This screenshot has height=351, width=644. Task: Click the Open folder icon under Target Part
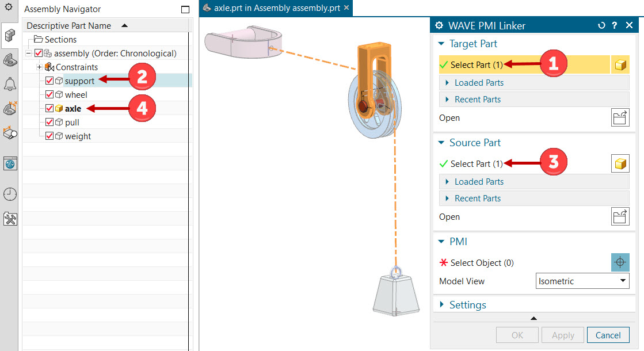click(x=620, y=118)
